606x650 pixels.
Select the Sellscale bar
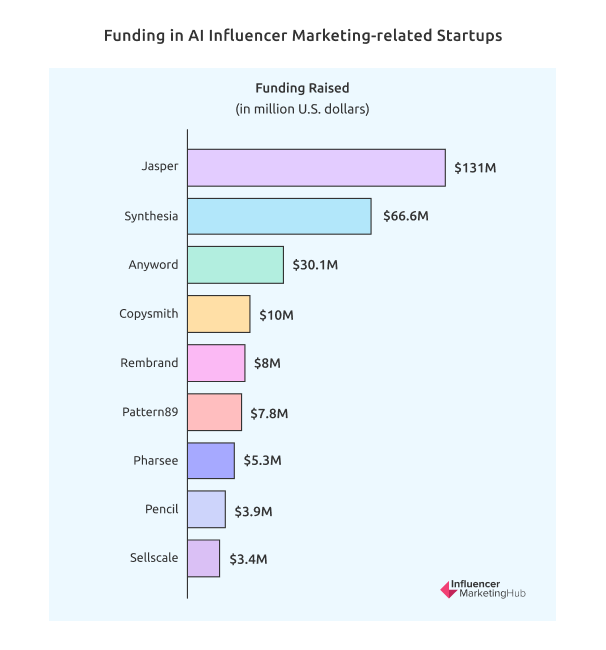coord(204,558)
